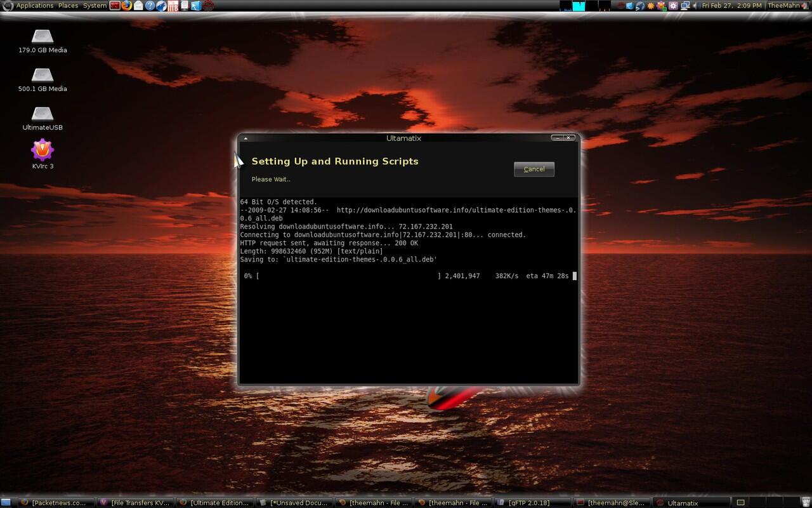Open the System menu
This screenshot has height=508, width=812.
coord(94,5)
